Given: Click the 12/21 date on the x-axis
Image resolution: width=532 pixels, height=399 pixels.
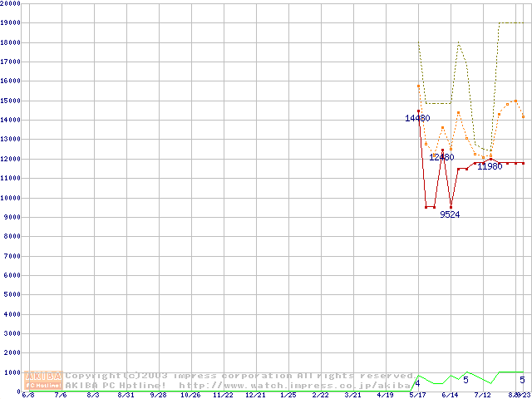Looking at the screenshot, I should click(x=255, y=396).
